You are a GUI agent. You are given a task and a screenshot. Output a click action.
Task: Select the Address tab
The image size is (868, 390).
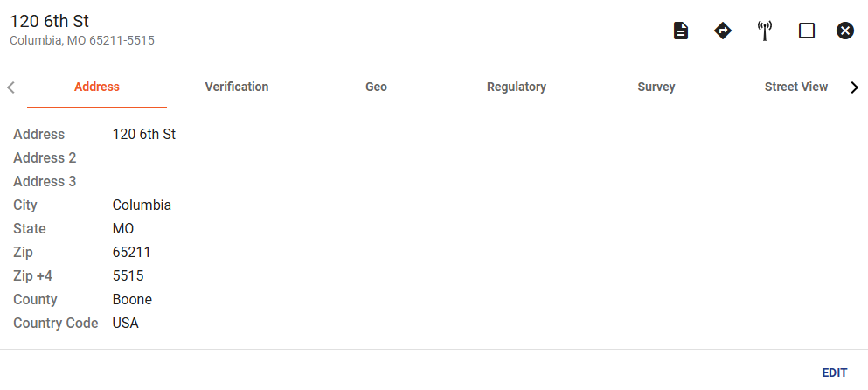[97, 87]
